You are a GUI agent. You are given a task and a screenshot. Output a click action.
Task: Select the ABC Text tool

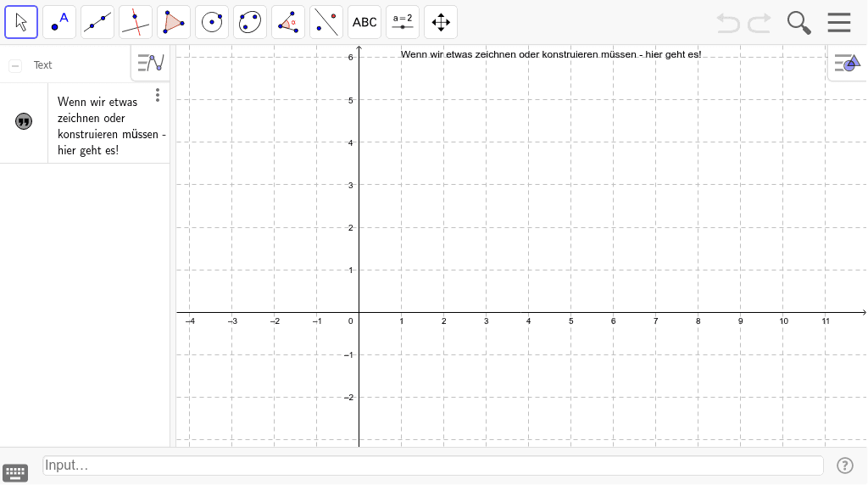coord(364,22)
